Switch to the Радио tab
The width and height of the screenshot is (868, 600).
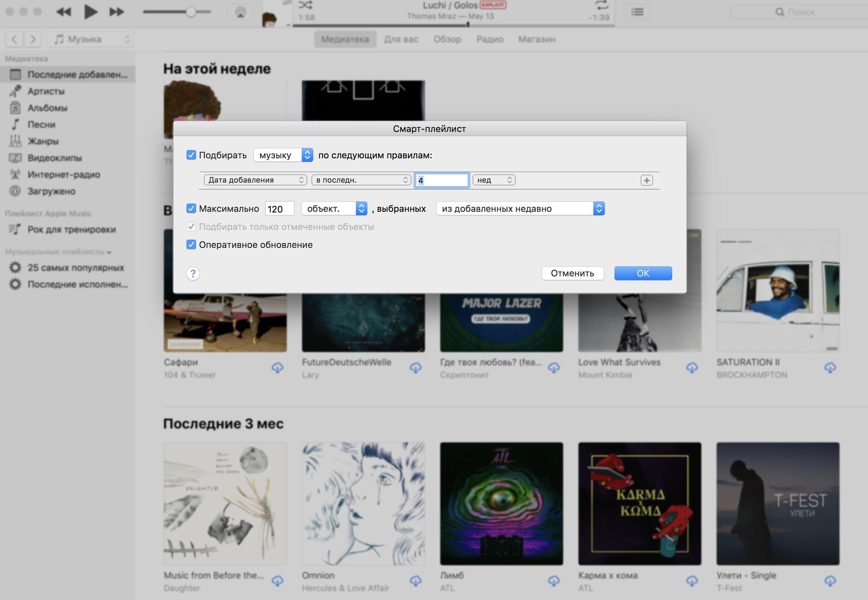click(x=490, y=39)
